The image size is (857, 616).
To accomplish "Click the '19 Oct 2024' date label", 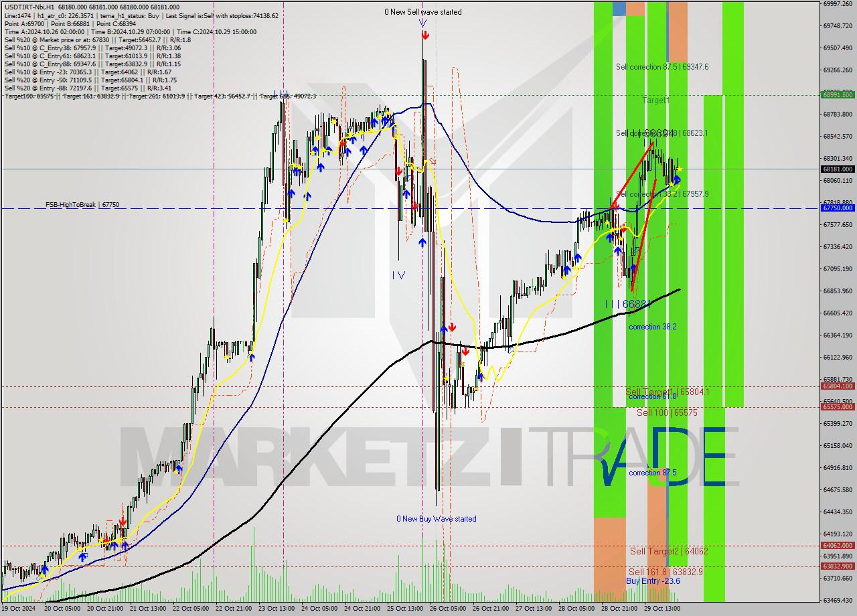I will [18, 609].
